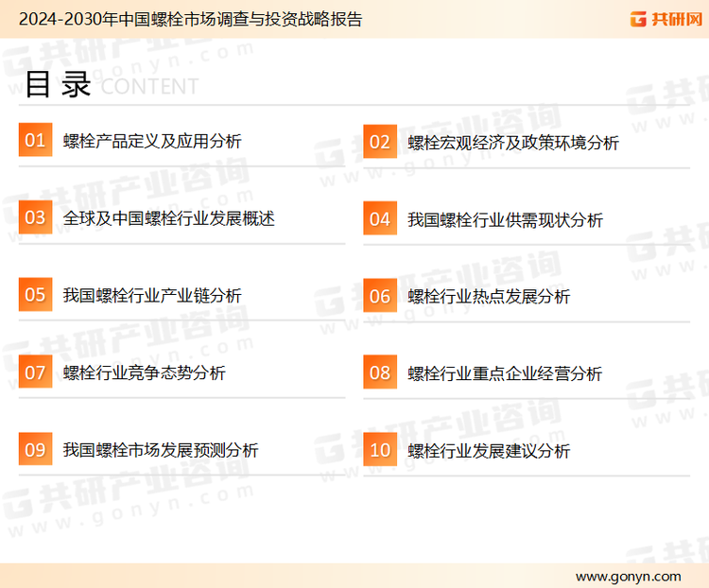Screen dimensions: 709x588
Task: Click the 共研网 logo in header
Action: tap(666, 19)
